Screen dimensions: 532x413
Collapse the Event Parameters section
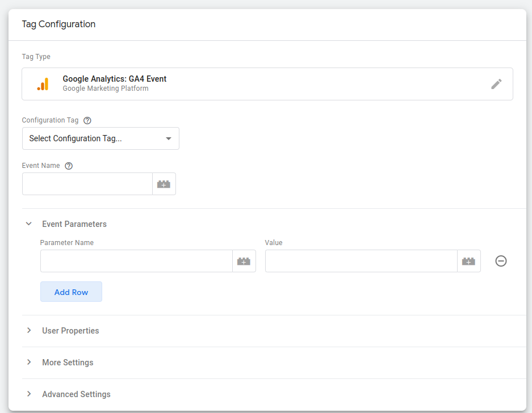(29, 224)
